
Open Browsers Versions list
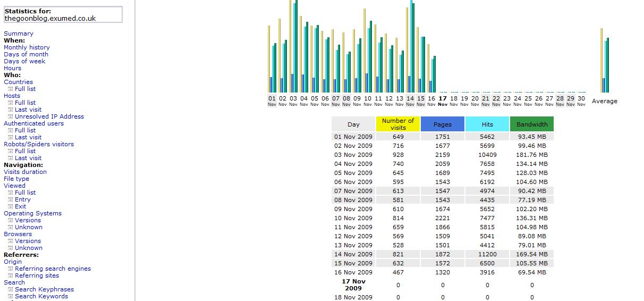coord(28,241)
